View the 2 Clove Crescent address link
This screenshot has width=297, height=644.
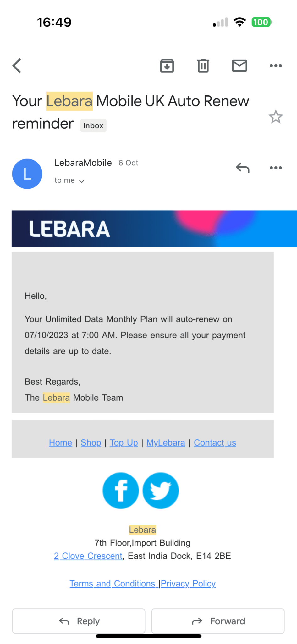[x=88, y=556]
